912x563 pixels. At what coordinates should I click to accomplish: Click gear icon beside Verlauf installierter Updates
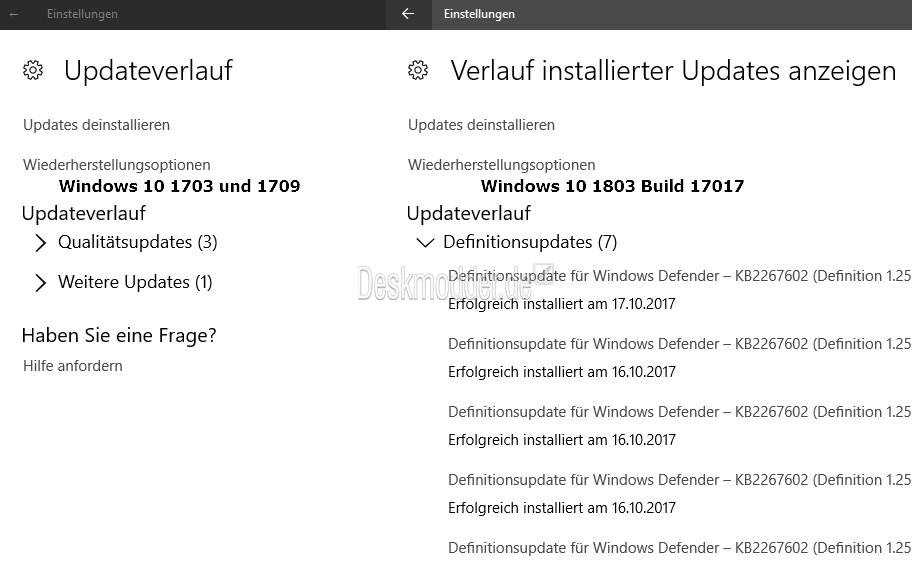tap(418, 70)
